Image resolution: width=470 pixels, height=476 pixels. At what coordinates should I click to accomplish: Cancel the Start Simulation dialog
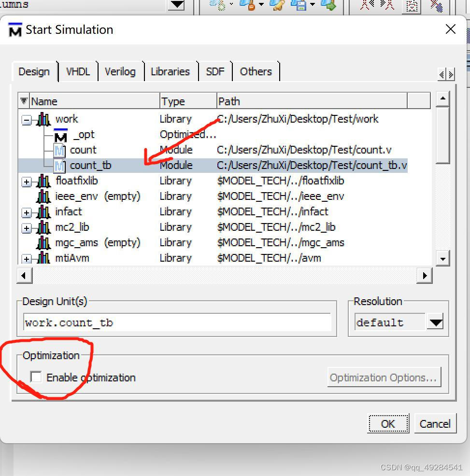[435, 423]
